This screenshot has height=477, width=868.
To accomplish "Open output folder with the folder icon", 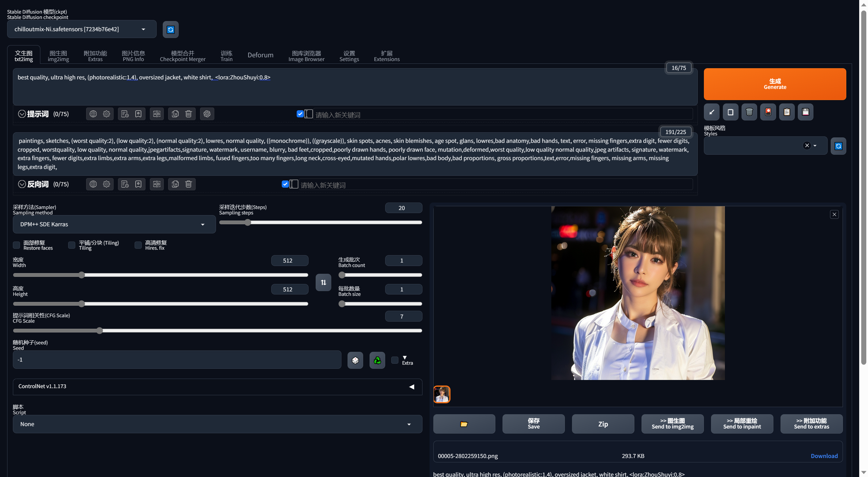I will pos(464,424).
